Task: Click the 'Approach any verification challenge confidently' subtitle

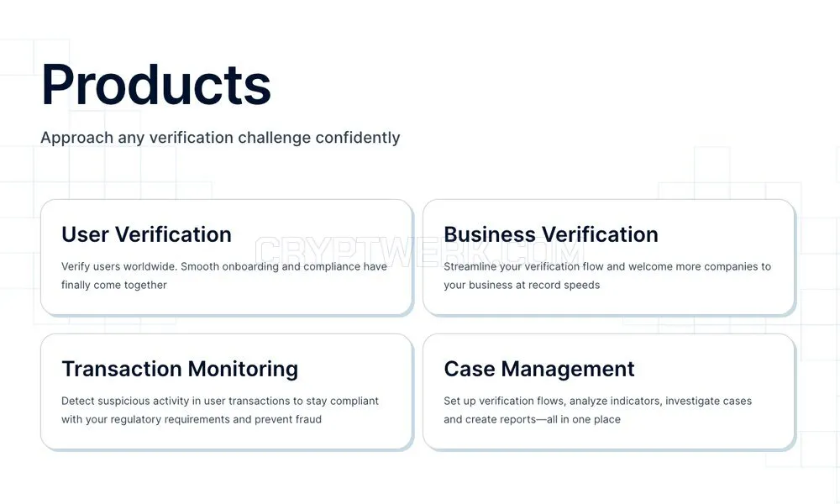Action: pyautogui.click(x=220, y=138)
